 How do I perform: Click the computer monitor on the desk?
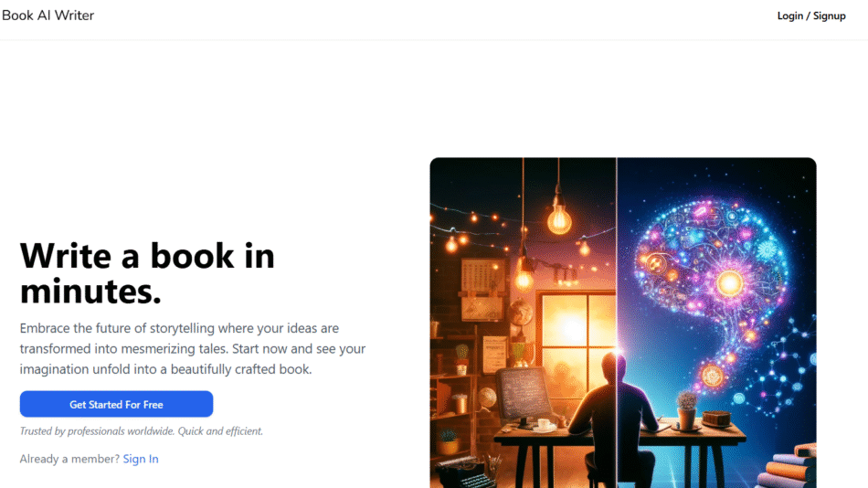[x=522, y=395]
